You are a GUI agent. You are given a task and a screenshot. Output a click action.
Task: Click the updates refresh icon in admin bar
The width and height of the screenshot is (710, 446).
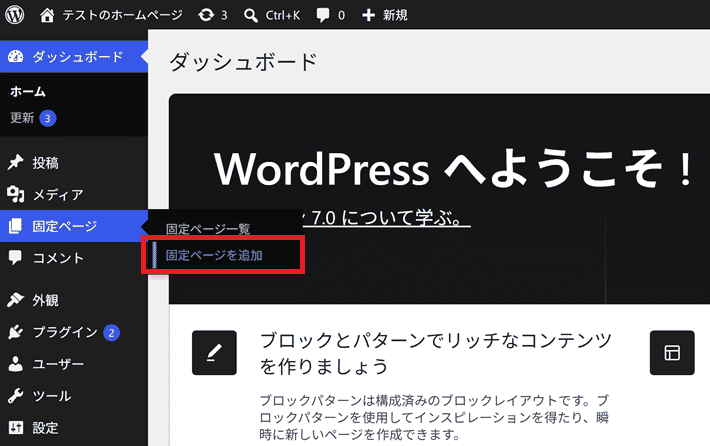click(x=206, y=15)
